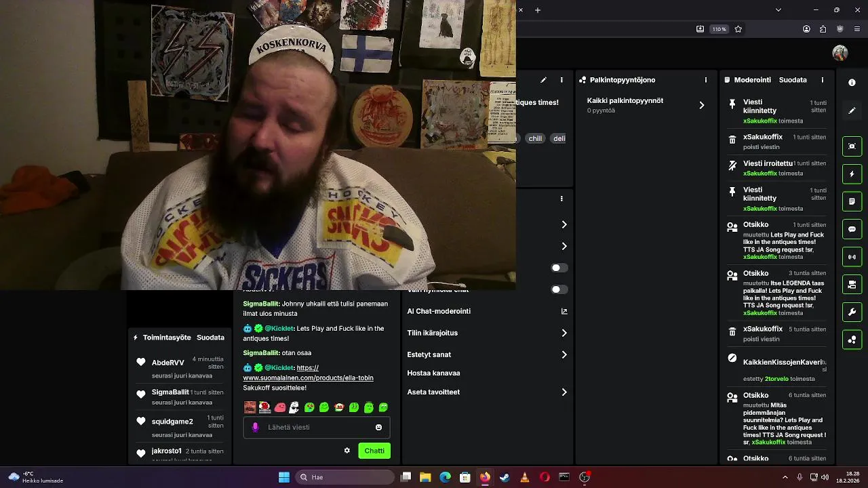
Task: Open three-dot menu of the settings panel
Action: point(561,199)
